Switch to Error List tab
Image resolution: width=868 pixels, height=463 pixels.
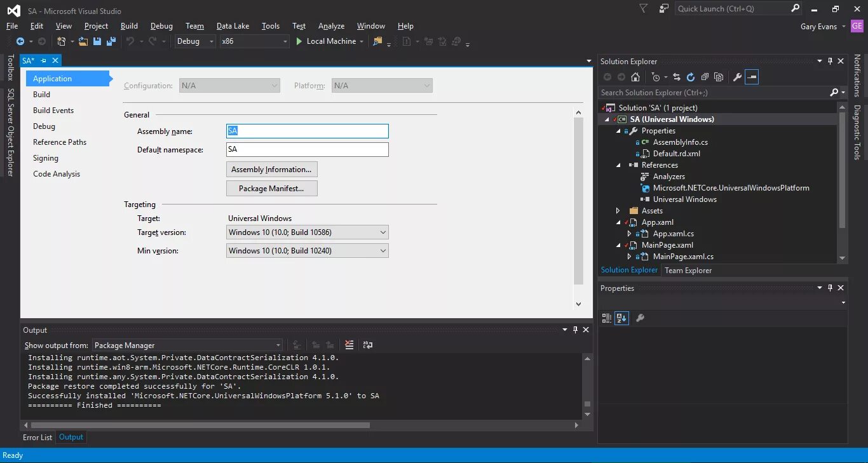pos(37,438)
